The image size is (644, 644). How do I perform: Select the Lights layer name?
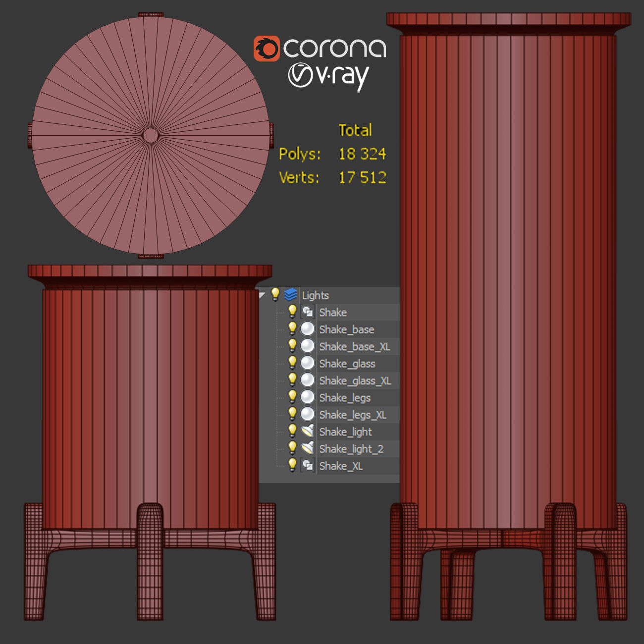(x=315, y=295)
